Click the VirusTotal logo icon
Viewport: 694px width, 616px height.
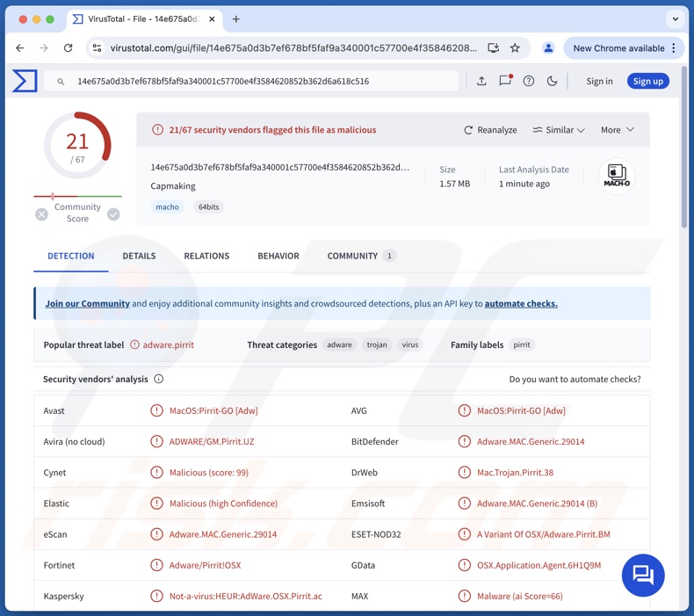click(25, 81)
